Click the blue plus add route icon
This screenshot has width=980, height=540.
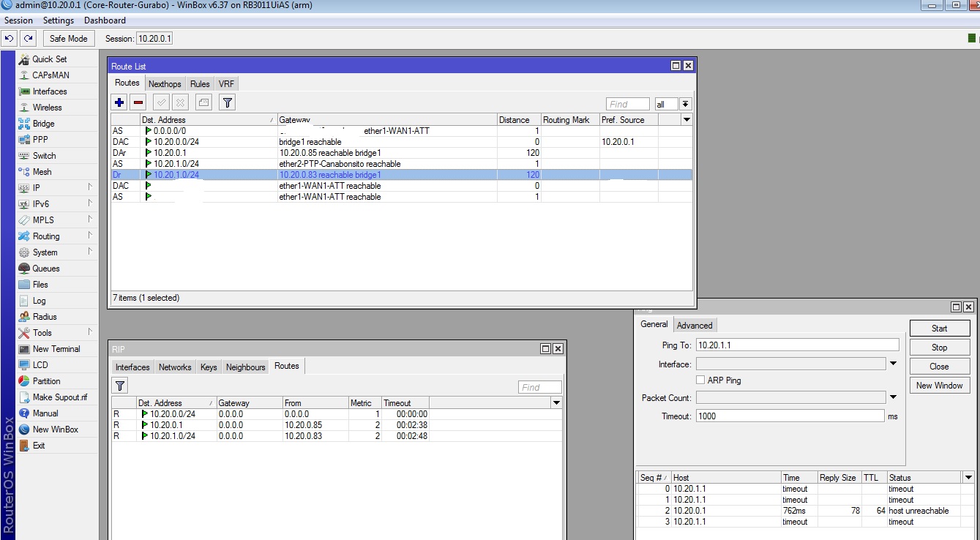(x=119, y=103)
